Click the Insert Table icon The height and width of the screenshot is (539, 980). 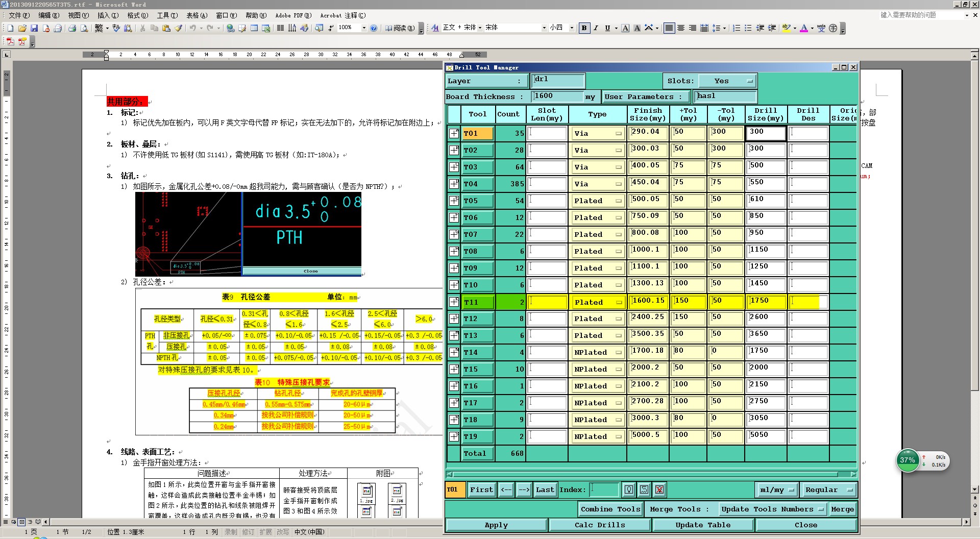click(x=254, y=28)
